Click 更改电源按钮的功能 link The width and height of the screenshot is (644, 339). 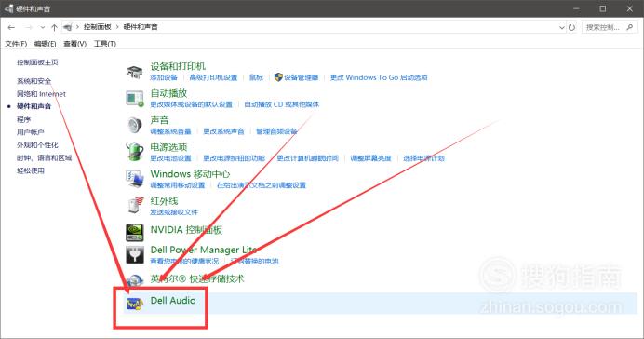[235, 158]
